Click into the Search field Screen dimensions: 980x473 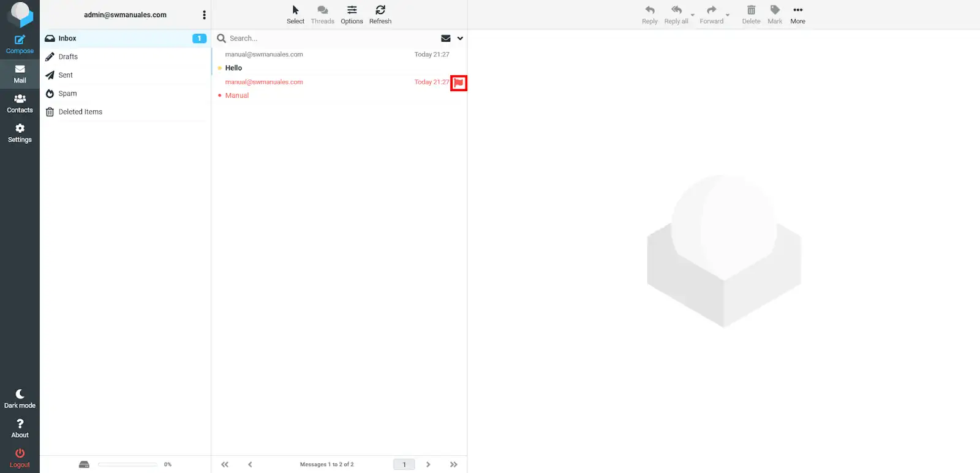point(331,39)
